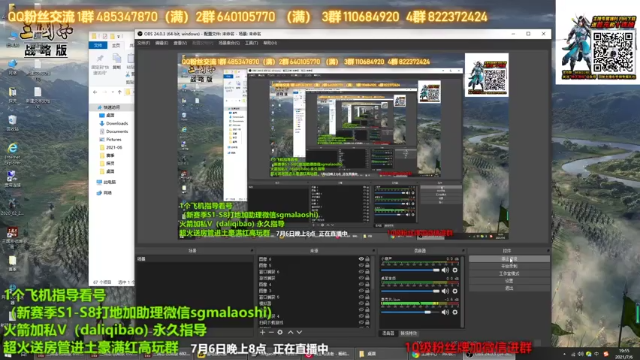Select the 窗口捕获 6 source row
This screenshot has width=640, height=360.
tap(313, 272)
